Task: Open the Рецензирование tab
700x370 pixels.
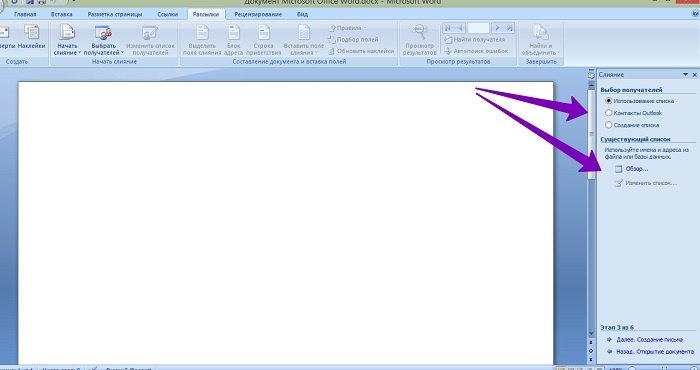Action: tap(258, 14)
